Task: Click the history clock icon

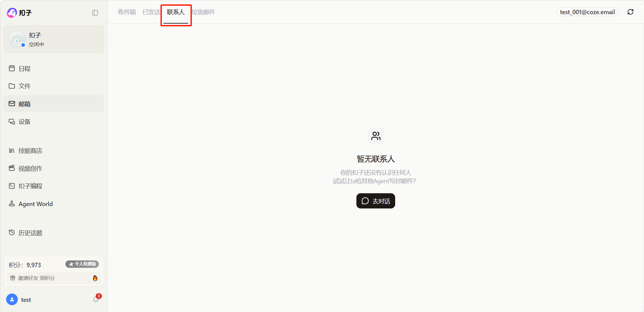Action: tap(12, 232)
